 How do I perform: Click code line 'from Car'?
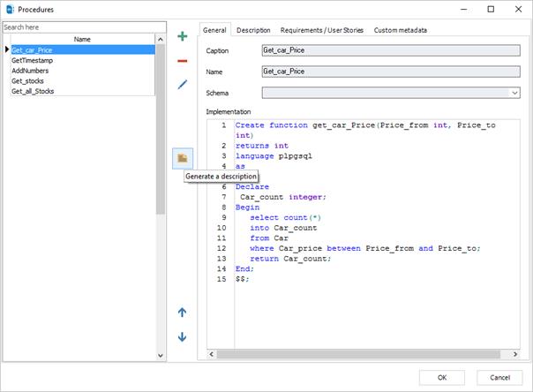(x=269, y=238)
